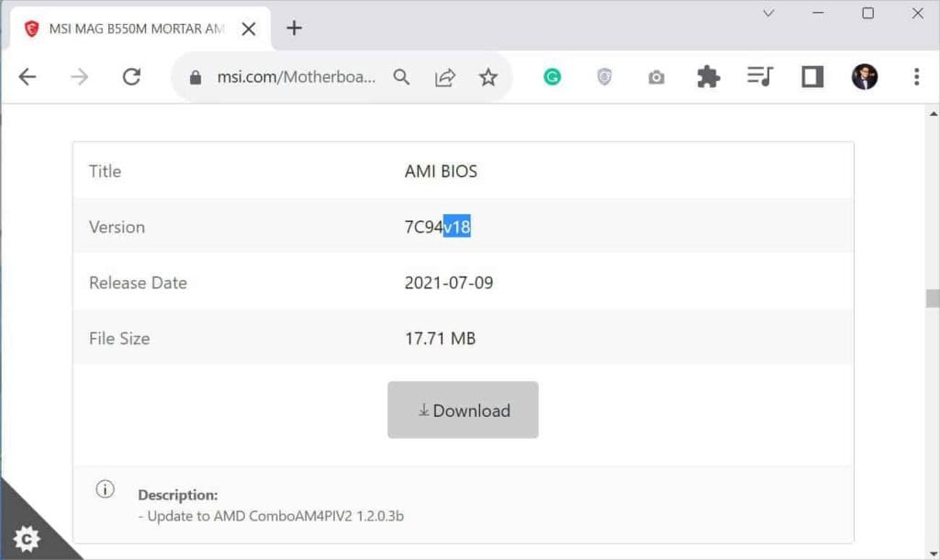940x560 pixels.
Task: Click the padlock site security icon
Action: click(x=194, y=77)
